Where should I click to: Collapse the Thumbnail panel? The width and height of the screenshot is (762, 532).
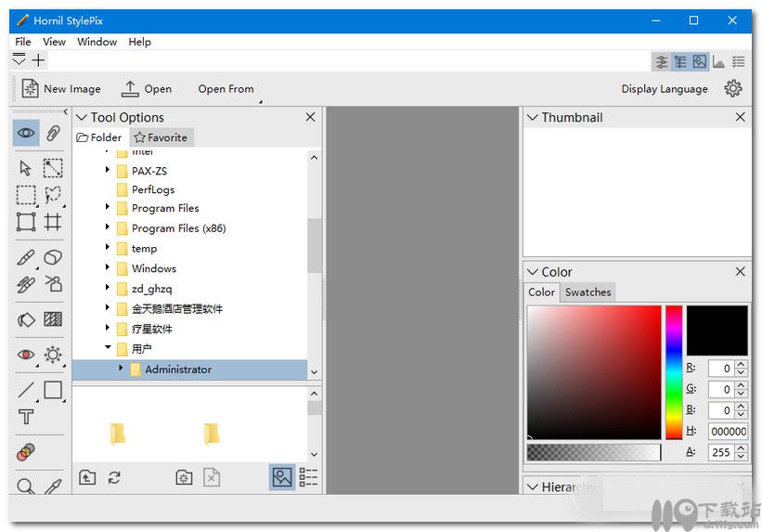[533, 117]
